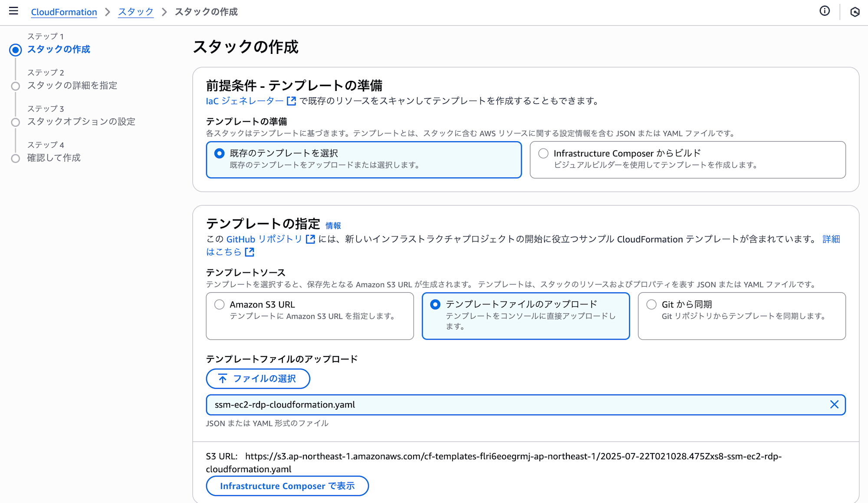Open the GitHub リポジトリ link
Screen dimensions: 868x503
pyautogui.click(x=264, y=239)
